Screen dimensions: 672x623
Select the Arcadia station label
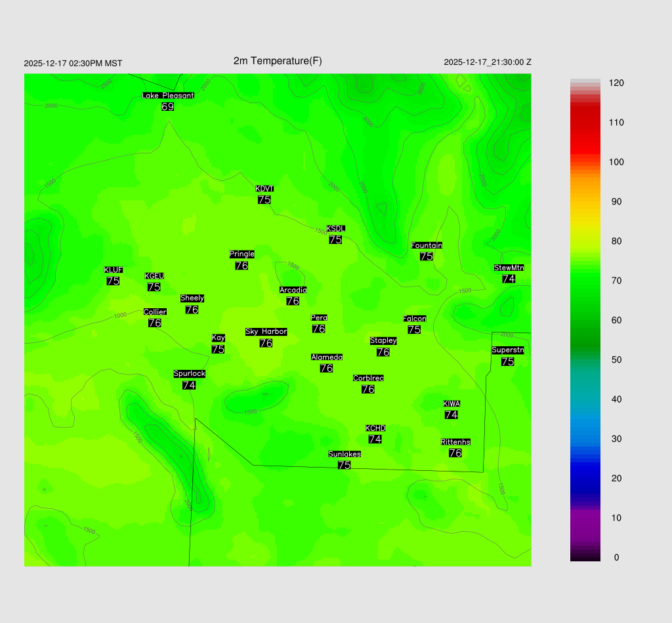[x=293, y=290]
